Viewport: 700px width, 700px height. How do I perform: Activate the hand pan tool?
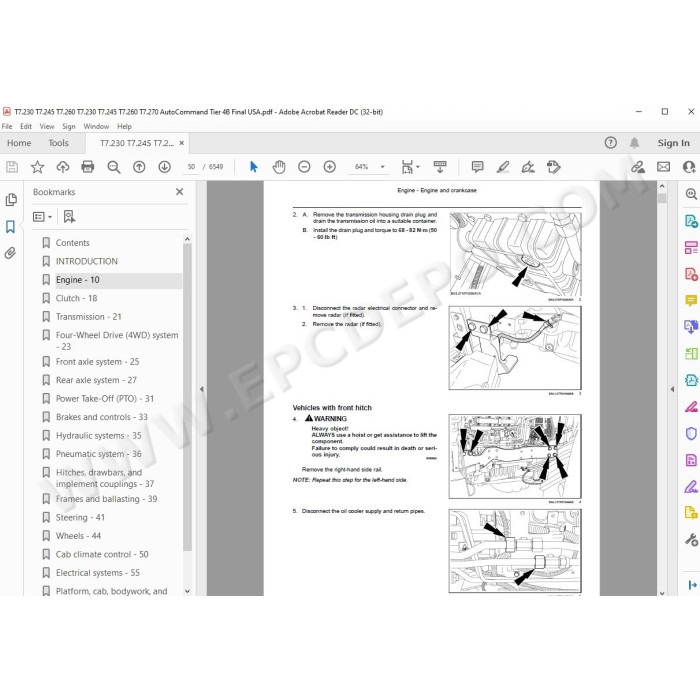pyautogui.click(x=279, y=167)
